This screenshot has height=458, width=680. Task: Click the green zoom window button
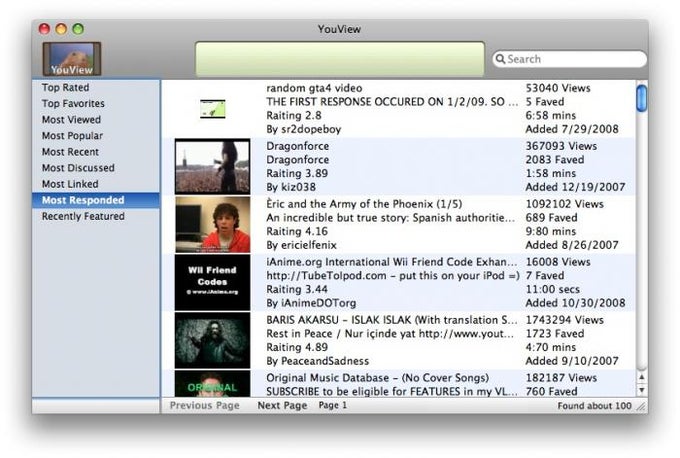point(78,29)
